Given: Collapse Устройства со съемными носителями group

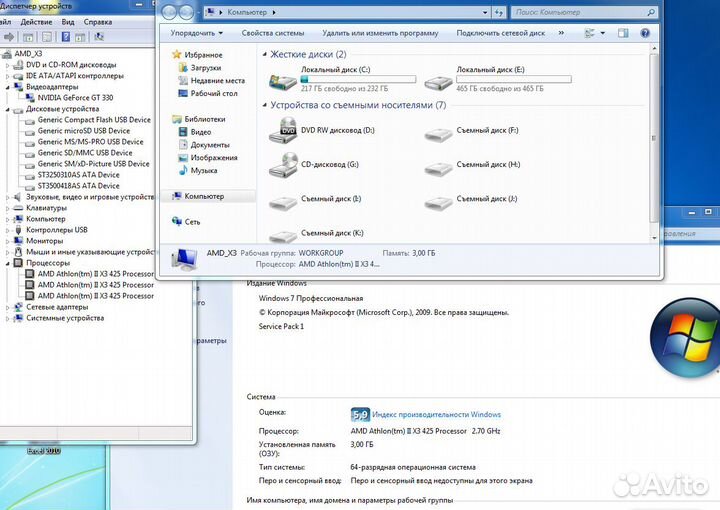Looking at the screenshot, I should pyautogui.click(x=264, y=106).
